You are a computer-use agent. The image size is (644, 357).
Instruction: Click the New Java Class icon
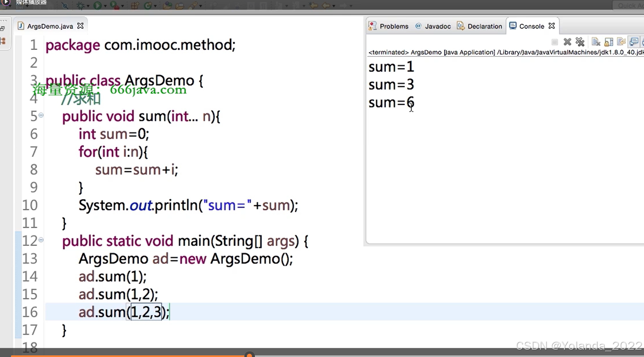(148, 5)
